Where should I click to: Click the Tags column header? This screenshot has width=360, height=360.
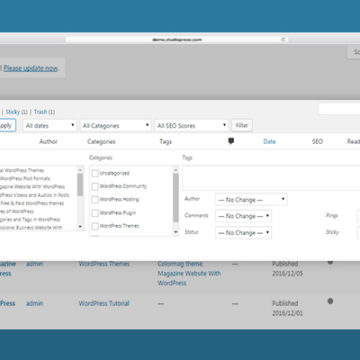[x=165, y=142]
